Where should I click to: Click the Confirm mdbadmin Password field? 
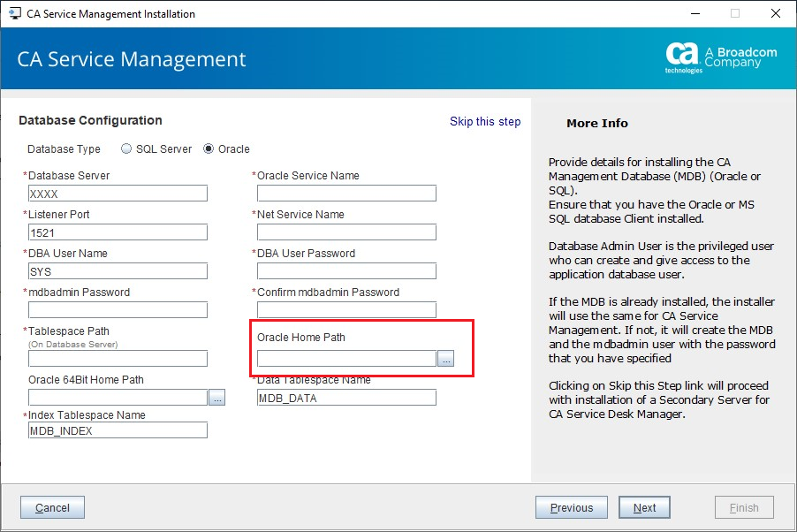tap(346, 310)
